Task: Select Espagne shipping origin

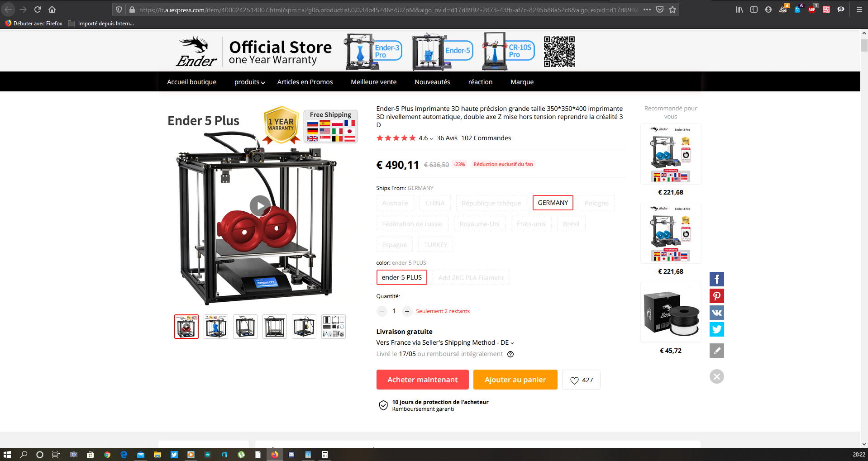Action: [395, 245]
